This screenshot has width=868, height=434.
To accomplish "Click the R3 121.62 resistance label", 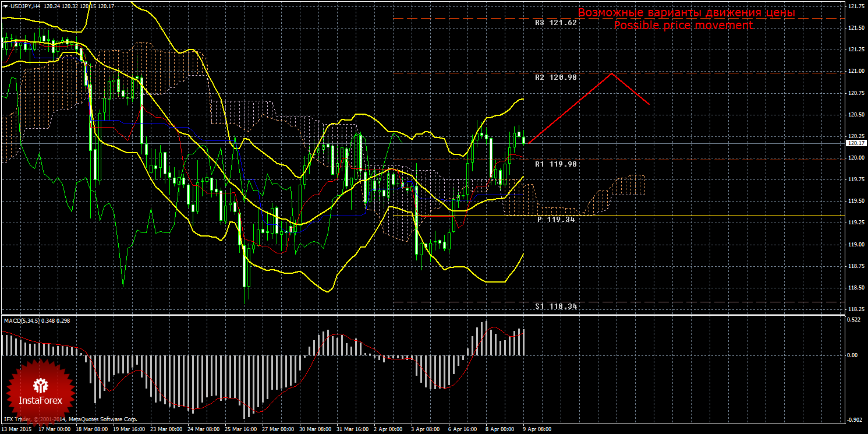I will pyautogui.click(x=555, y=23).
